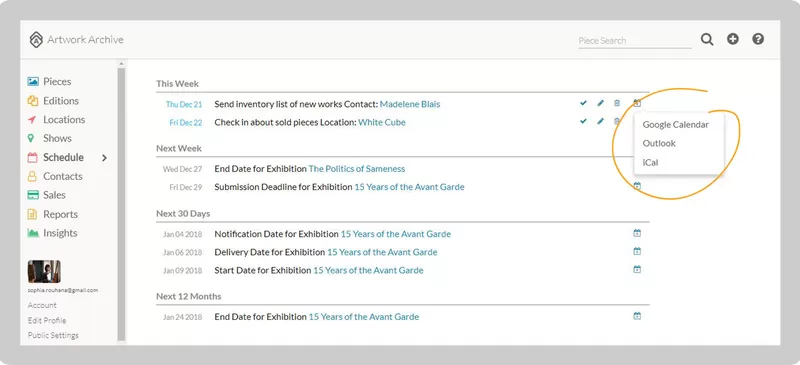
Task: Open the Account link in sidebar
Action: coord(42,305)
